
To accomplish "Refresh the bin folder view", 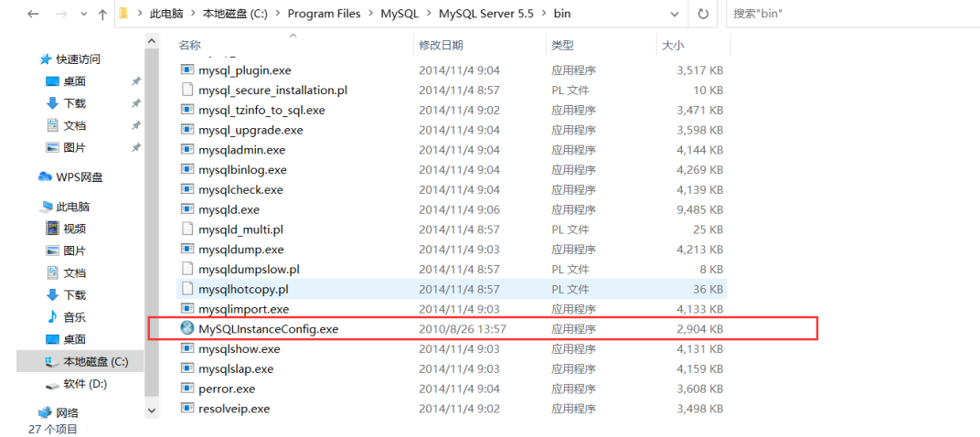I will [x=703, y=14].
